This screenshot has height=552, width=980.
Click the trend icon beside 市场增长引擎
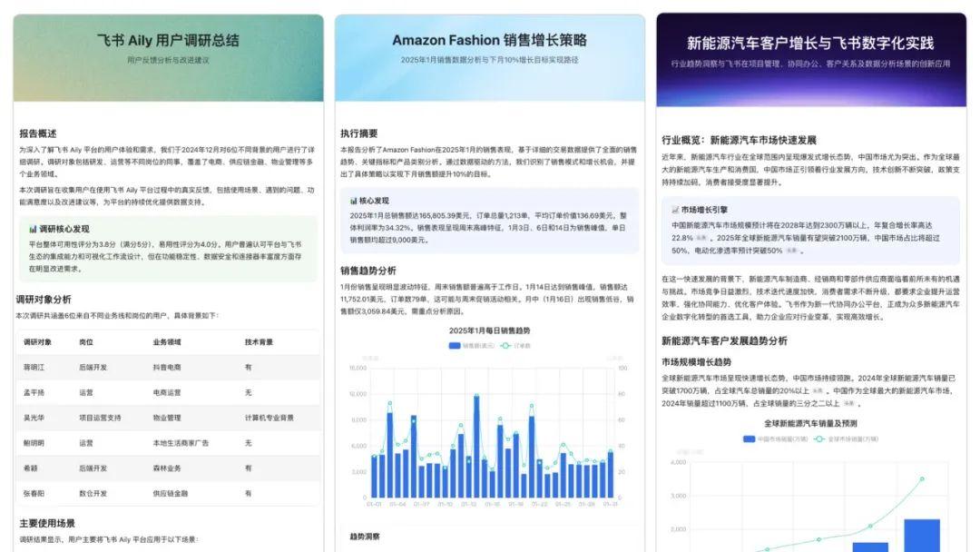tap(675, 210)
